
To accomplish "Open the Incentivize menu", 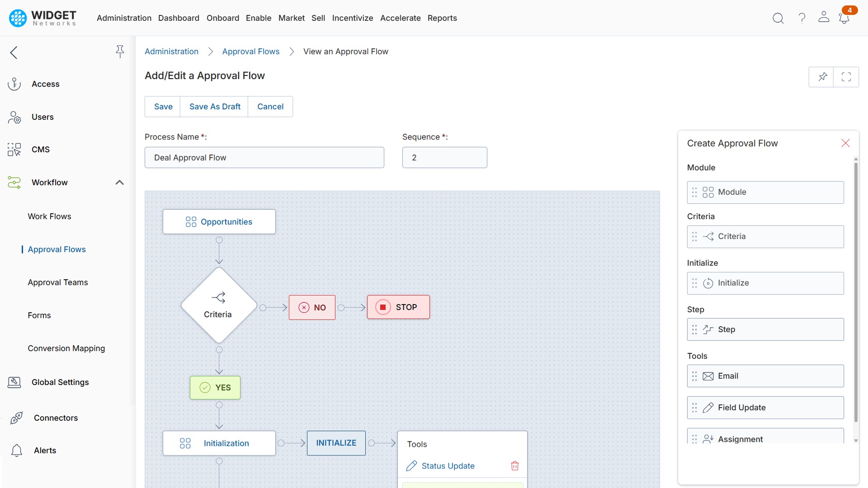I will coord(353,18).
